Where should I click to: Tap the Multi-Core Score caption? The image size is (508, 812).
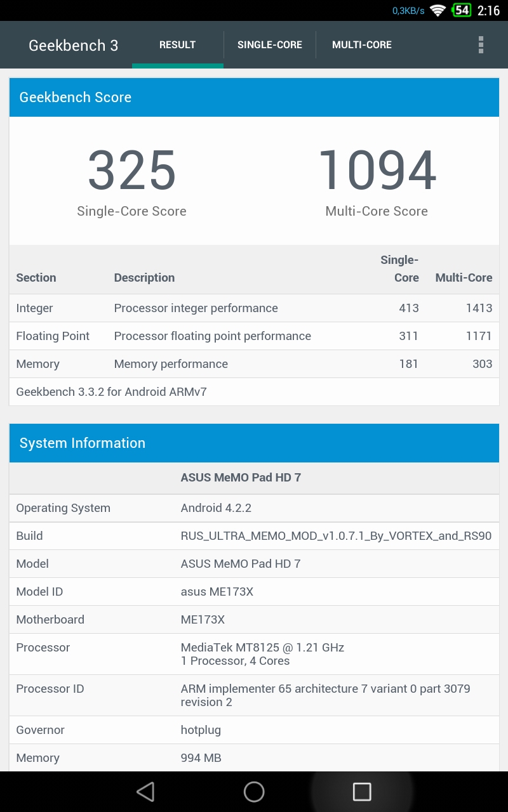click(x=377, y=211)
